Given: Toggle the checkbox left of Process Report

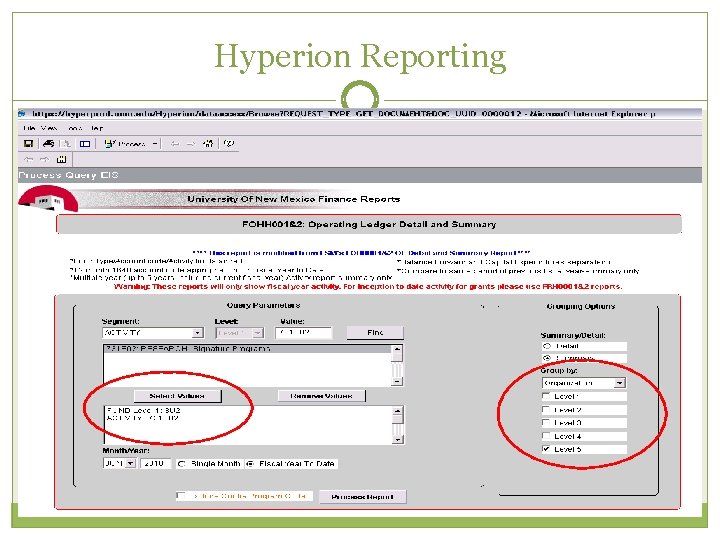Looking at the screenshot, I should click(181, 496).
